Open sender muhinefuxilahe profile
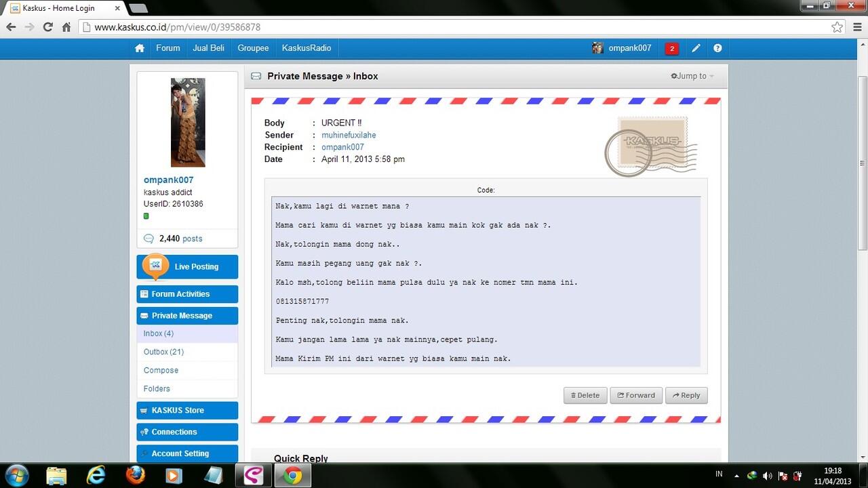This screenshot has height=488, width=868. 349,135
